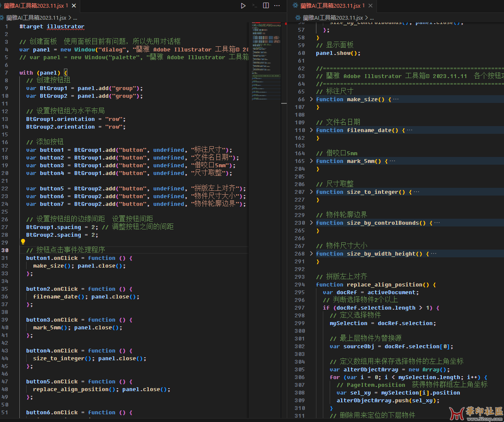The image size is (504, 422).
Task: Click line number 1 in the left editor
Action: (6, 26)
